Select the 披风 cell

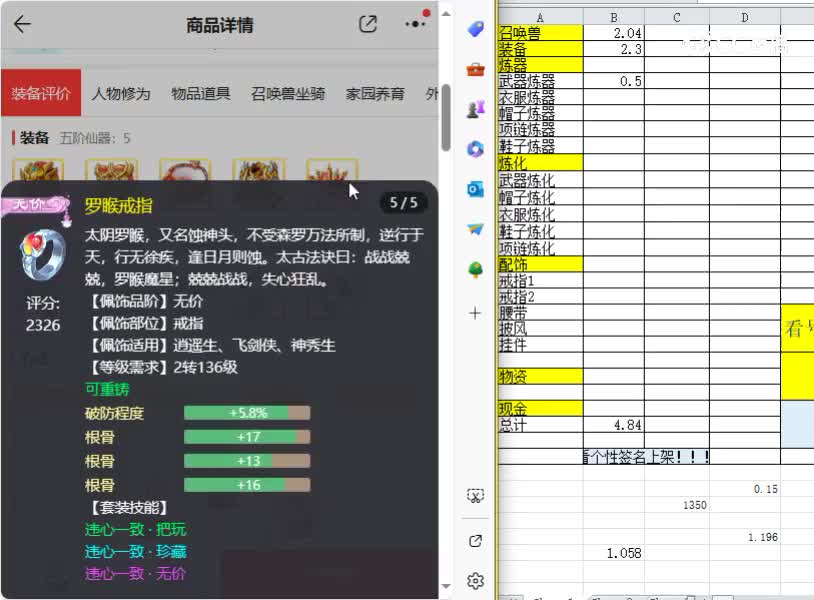(540, 329)
